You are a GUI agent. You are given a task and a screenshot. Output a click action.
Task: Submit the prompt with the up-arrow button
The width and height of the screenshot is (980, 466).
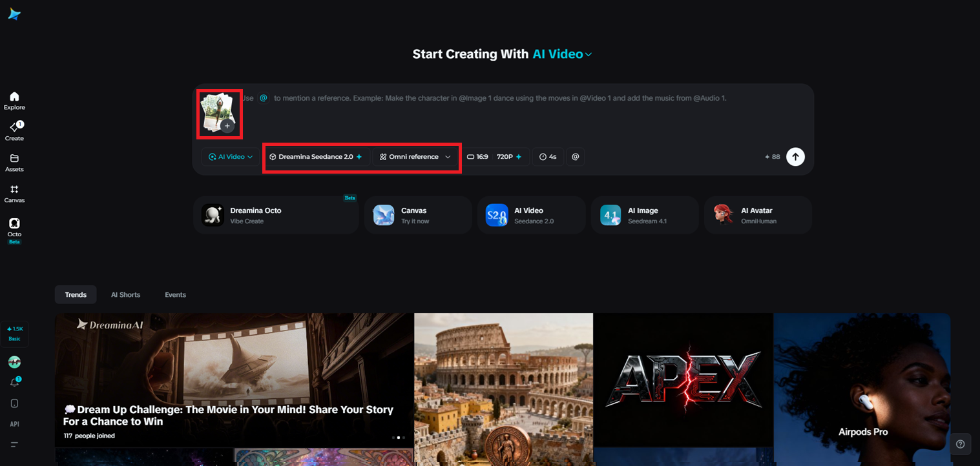point(795,157)
